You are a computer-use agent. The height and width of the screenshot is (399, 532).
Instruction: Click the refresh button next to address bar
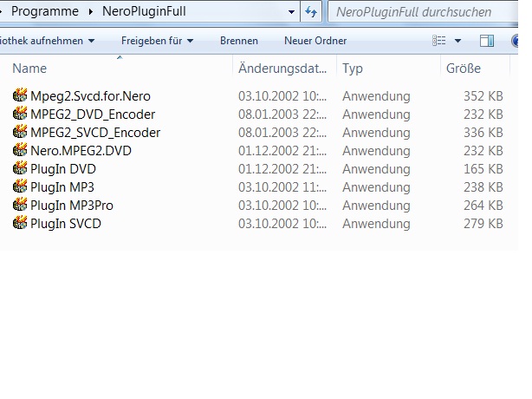[311, 12]
